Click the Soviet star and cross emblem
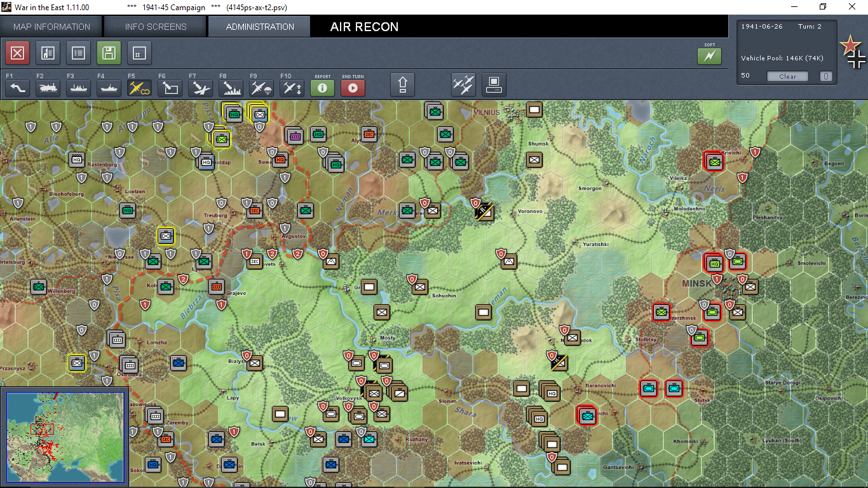This screenshot has height=488, width=868. (853, 52)
